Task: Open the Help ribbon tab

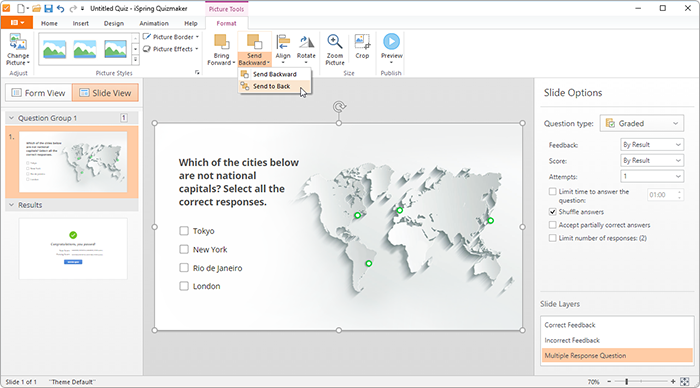Action: coord(191,23)
